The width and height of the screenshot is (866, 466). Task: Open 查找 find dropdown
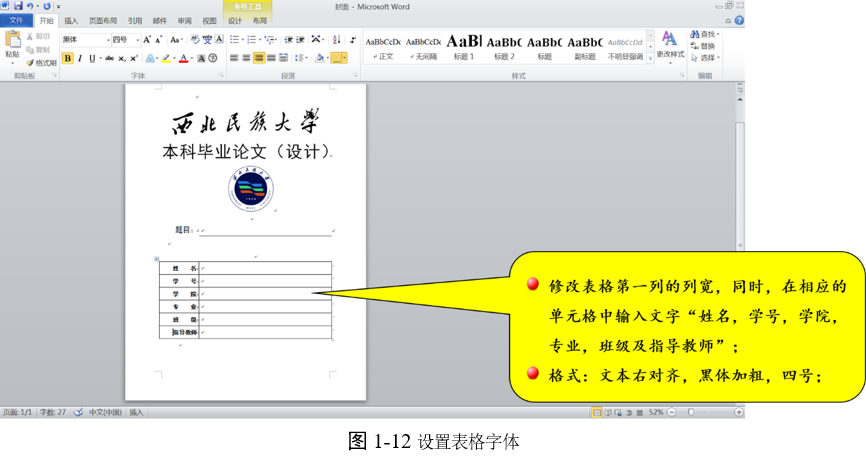tap(717, 34)
